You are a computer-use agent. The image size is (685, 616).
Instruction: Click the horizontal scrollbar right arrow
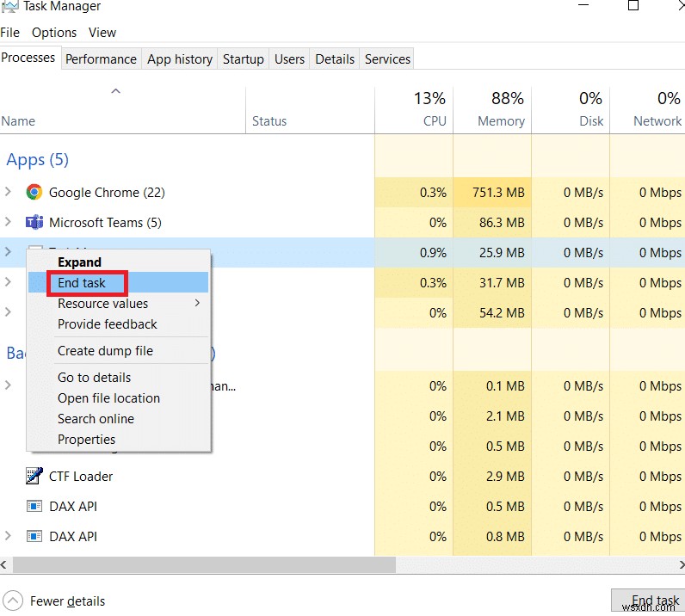(682, 565)
